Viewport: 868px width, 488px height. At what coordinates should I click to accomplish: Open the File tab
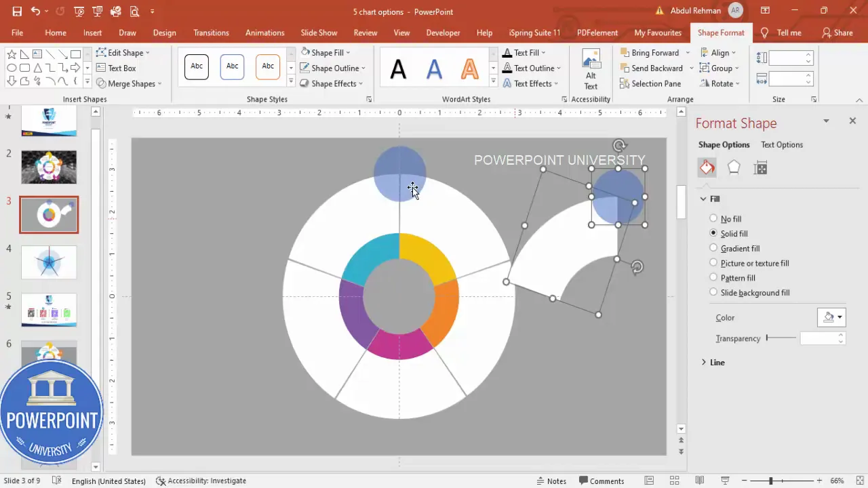click(17, 33)
